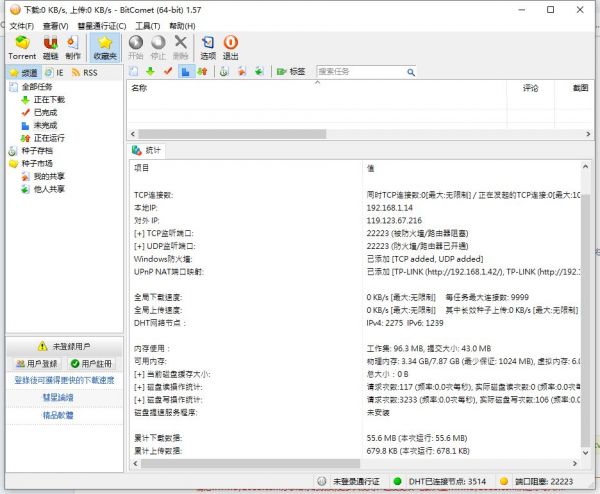Click the 用户登录 button

[36, 364]
